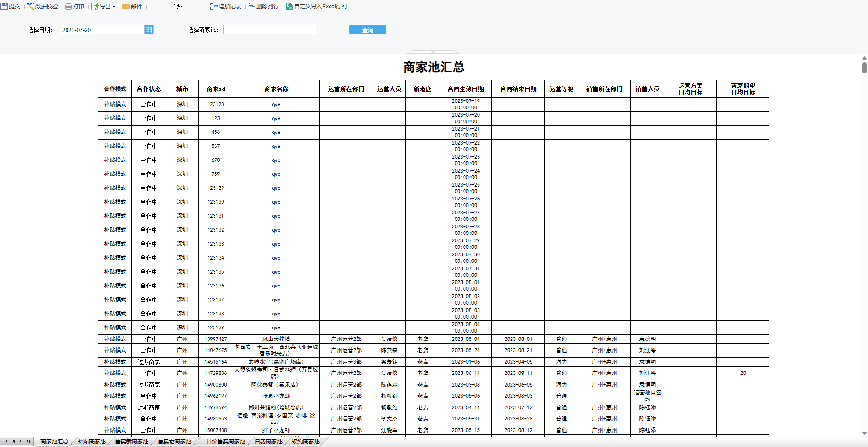Switch to 售卖老商家池 sheet tab

174,441
